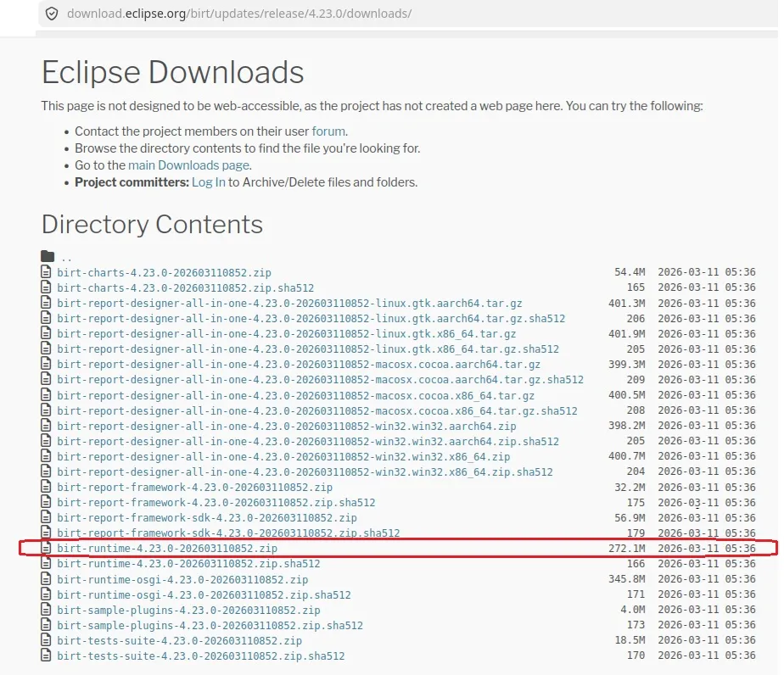Click file icon beside birt-tests-suite zip
The width and height of the screenshot is (784, 675).
(x=47, y=640)
